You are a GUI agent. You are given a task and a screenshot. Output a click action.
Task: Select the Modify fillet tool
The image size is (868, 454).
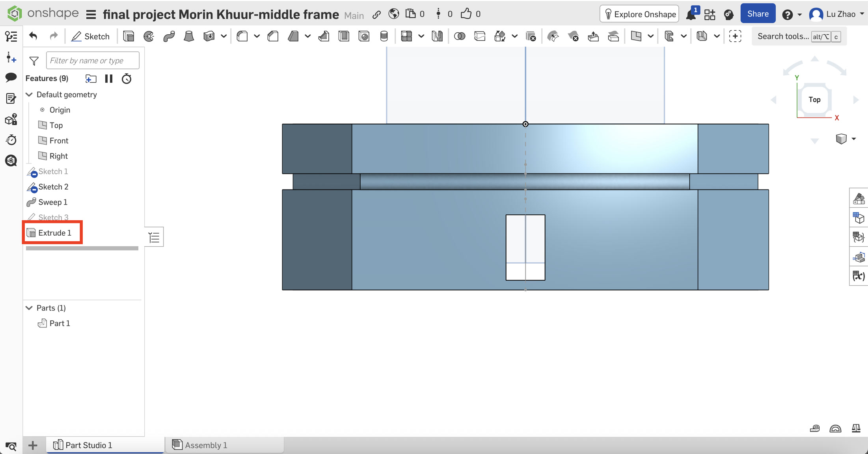(x=553, y=36)
